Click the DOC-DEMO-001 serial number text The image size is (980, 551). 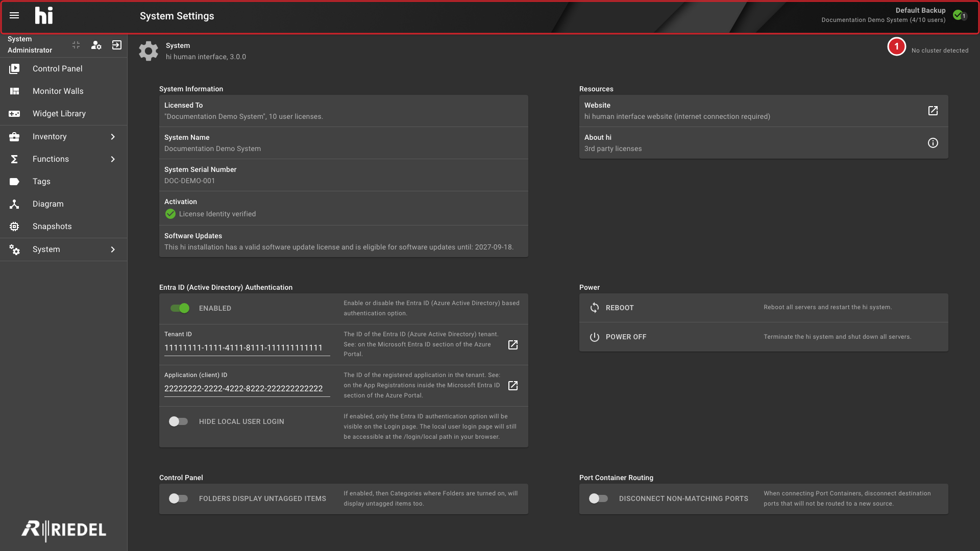[189, 181]
